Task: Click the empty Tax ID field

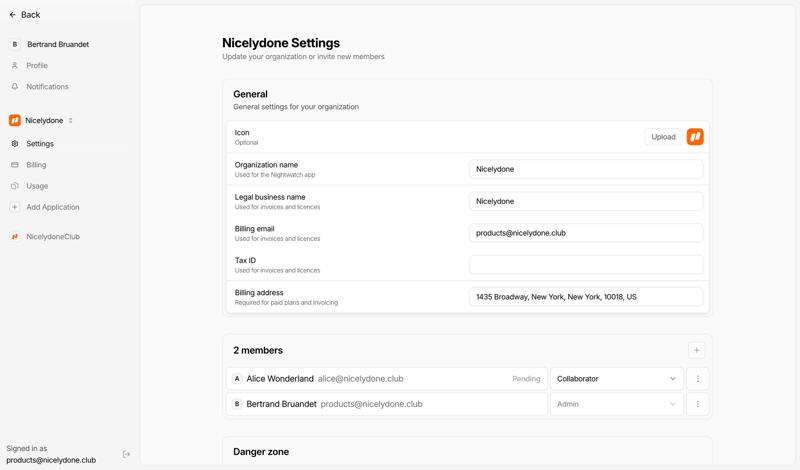Action: tap(586, 265)
